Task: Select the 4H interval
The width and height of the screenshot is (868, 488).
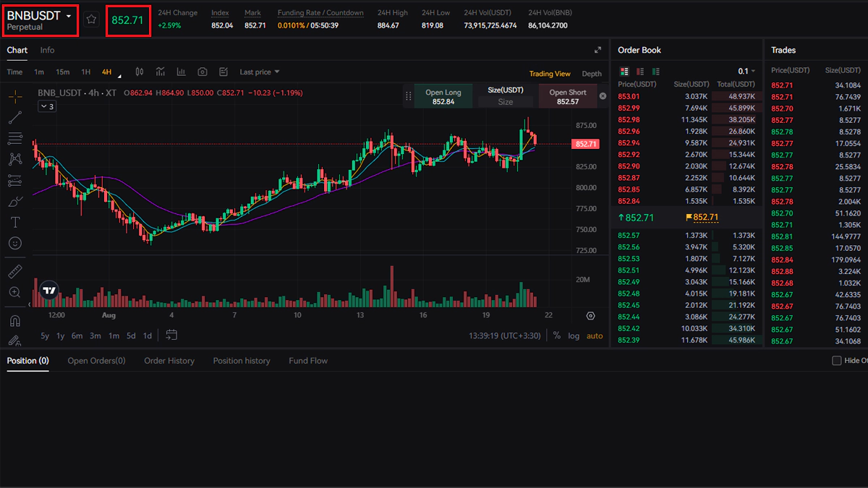Action: tap(107, 72)
